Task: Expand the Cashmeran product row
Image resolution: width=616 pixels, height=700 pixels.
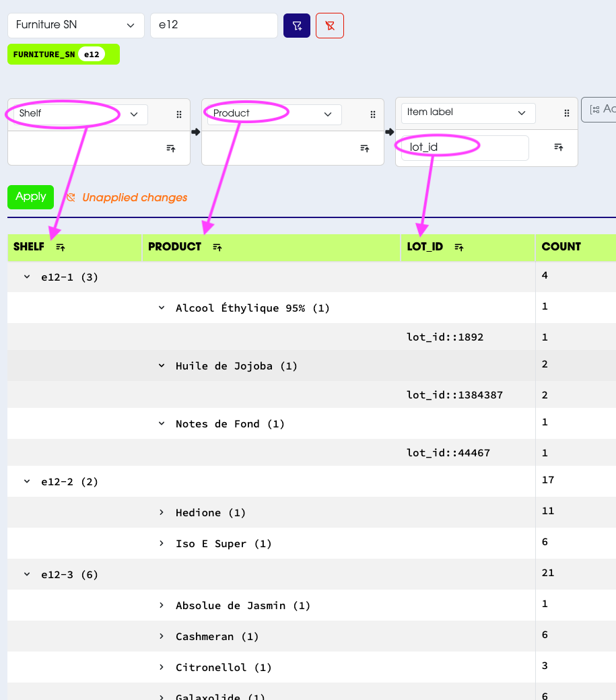Action: pyautogui.click(x=162, y=636)
